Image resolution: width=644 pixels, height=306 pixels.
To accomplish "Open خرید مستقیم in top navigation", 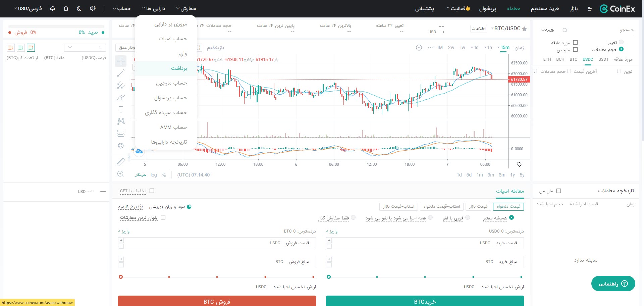I will tap(545, 9).
